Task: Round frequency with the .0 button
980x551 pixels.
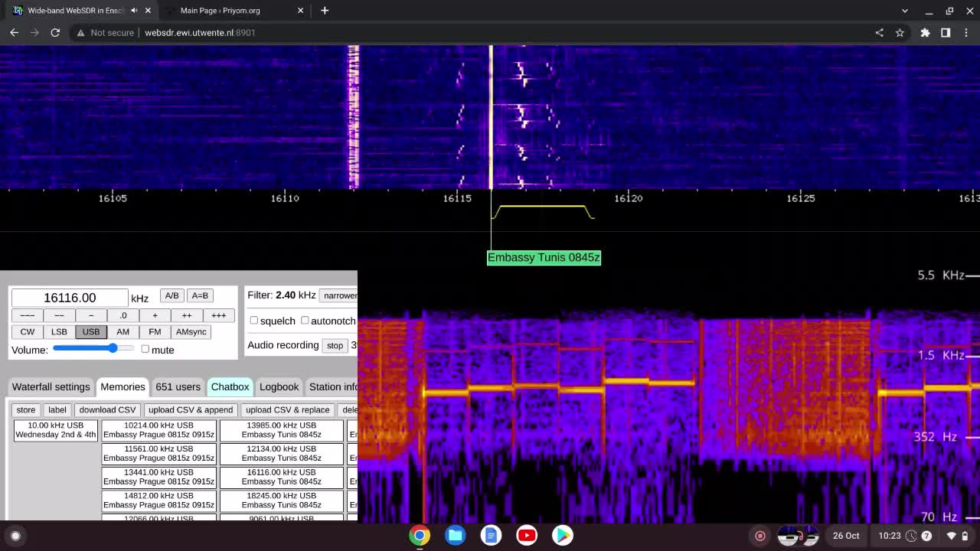Action: pos(122,315)
